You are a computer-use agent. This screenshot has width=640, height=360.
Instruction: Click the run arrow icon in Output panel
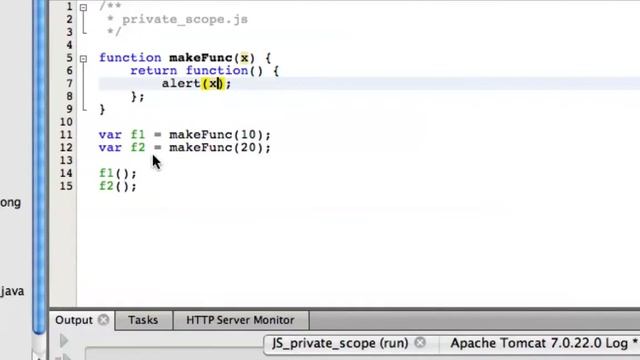(64, 340)
